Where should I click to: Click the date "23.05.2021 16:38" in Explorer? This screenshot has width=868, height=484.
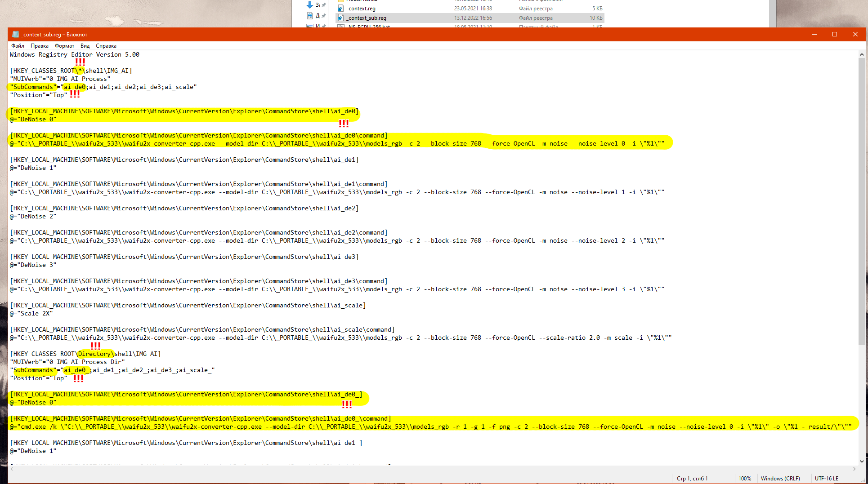473,9
